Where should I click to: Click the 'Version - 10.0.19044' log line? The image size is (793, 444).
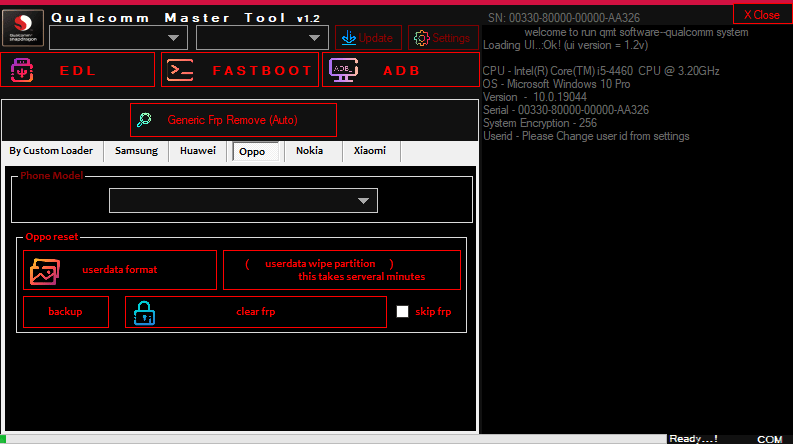pos(535,97)
